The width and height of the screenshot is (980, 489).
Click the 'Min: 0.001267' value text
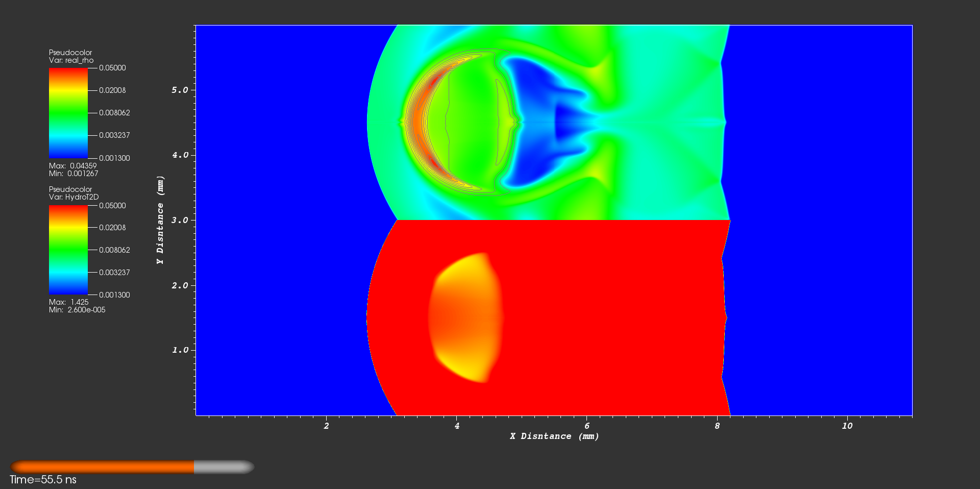pyautogui.click(x=73, y=174)
